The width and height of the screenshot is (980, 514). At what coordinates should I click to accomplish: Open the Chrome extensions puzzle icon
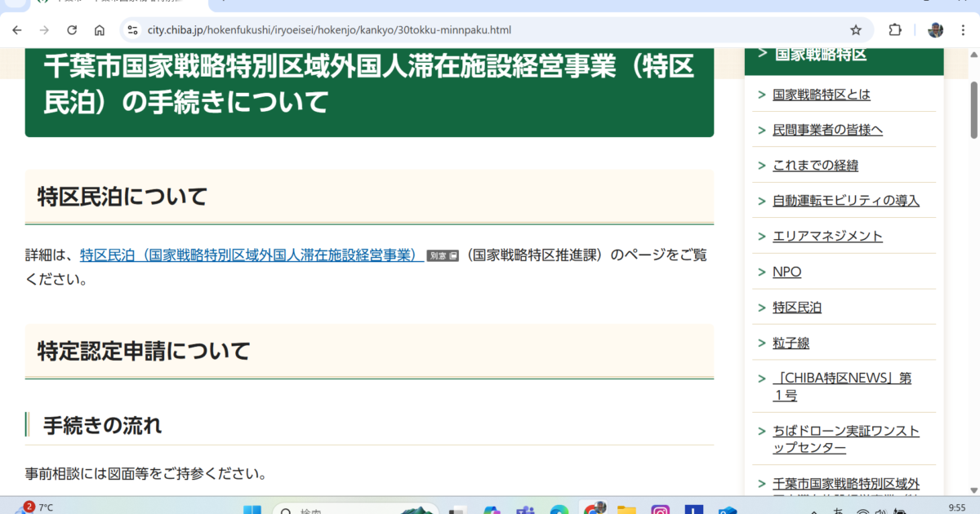[x=895, y=30]
